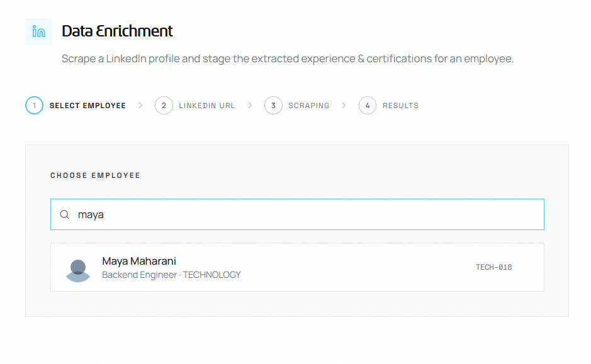Click Backend Engineer · TECHNOLOGY subtitle
Viewport: 591px width, 364px height.
[x=171, y=275]
